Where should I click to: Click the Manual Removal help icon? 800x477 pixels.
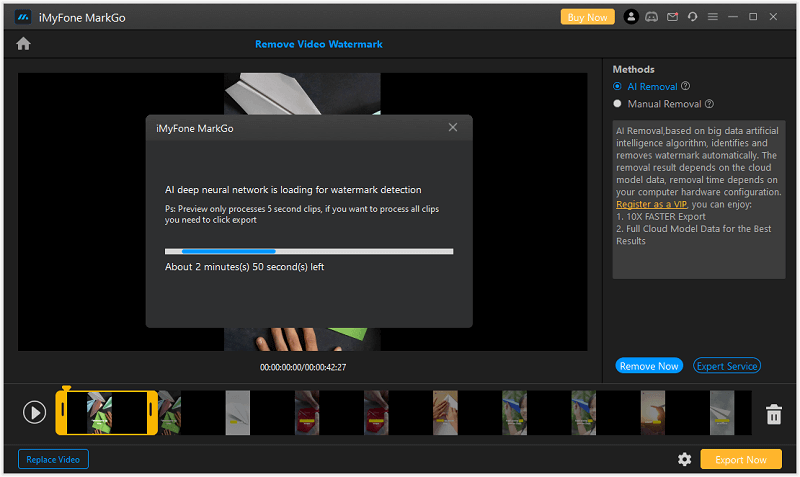(x=709, y=104)
